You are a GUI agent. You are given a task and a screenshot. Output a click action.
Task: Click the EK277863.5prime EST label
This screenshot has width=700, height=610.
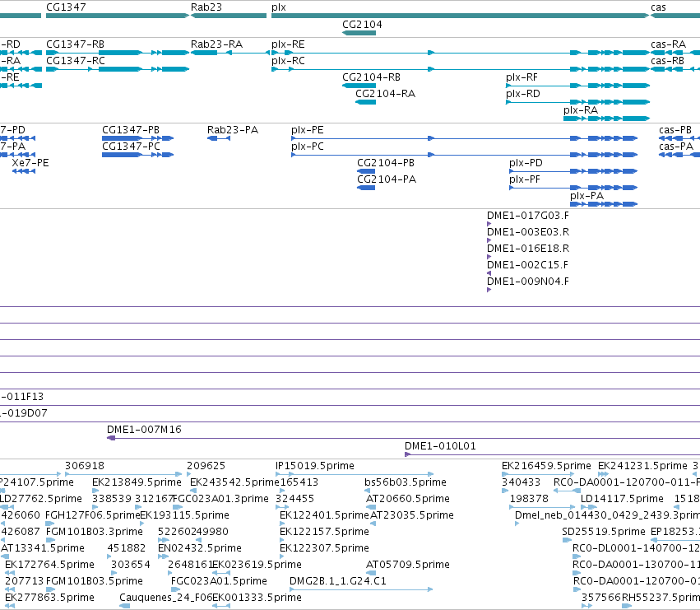[49, 598]
